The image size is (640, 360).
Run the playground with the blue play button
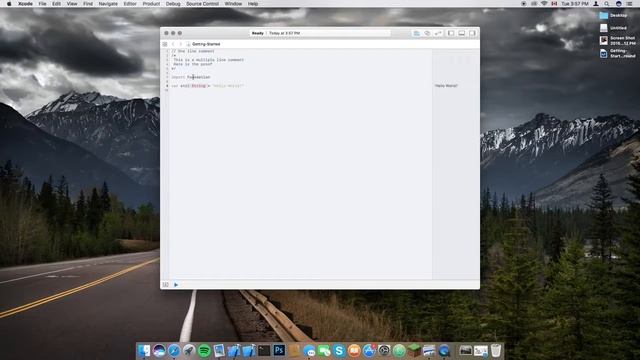pyautogui.click(x=176, y=284)
